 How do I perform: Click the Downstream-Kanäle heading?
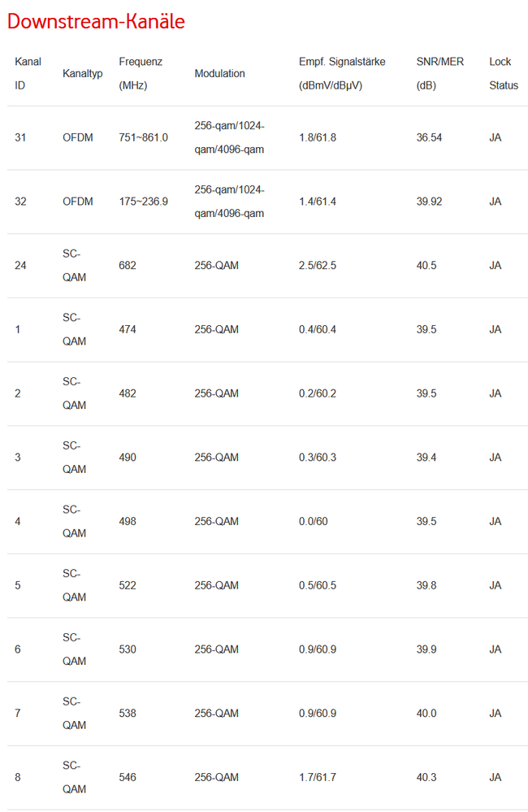pyautogui.click(x=96, y=22)
